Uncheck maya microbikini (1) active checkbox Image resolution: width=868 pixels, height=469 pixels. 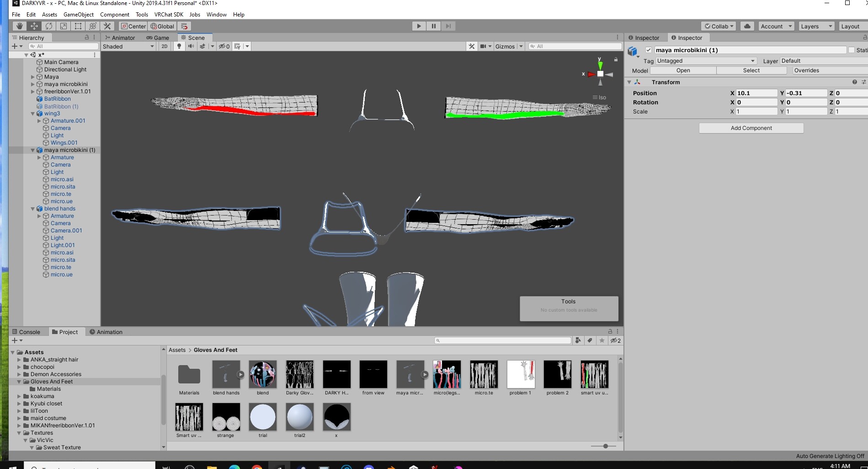[648, 50]
